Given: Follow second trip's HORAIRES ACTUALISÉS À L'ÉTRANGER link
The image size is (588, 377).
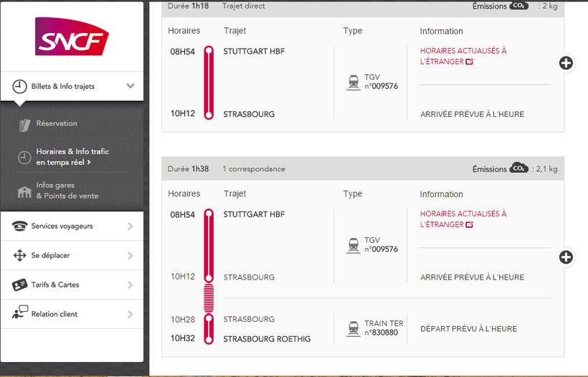Looking at the screenshot, I should tap(463, 219).
